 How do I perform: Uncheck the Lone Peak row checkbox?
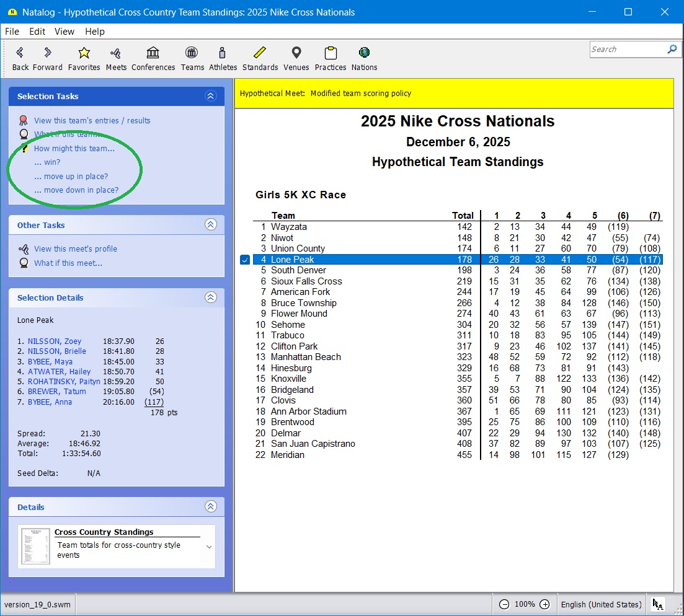[244, 260]
